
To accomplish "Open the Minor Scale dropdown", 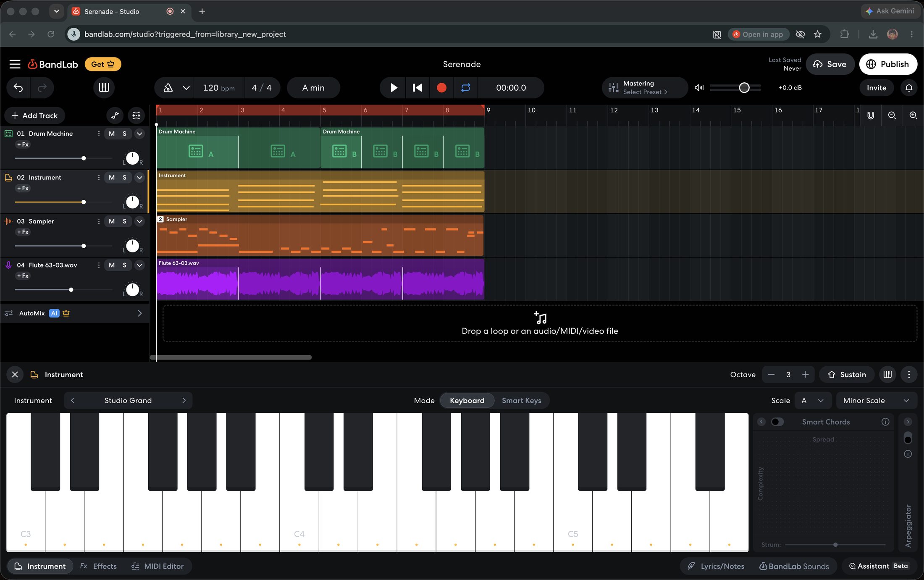I will click(877, 400).
